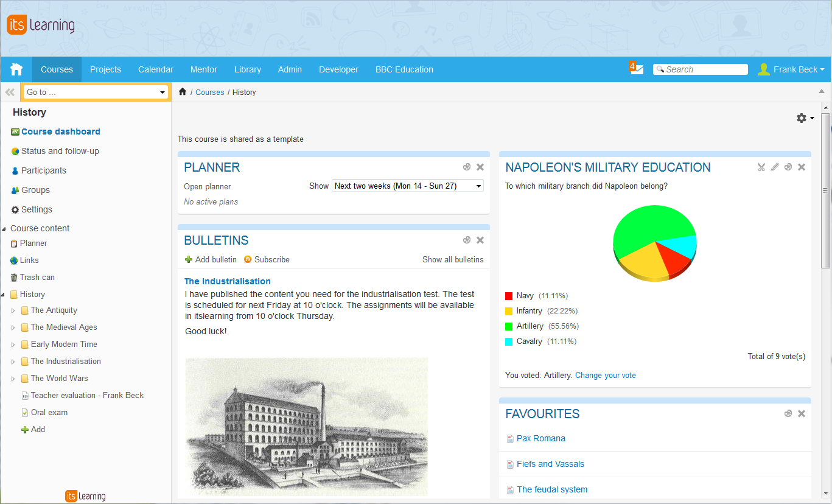Click the green Artillery legend swatch
The image size is (832, 504).
point(509,326)
